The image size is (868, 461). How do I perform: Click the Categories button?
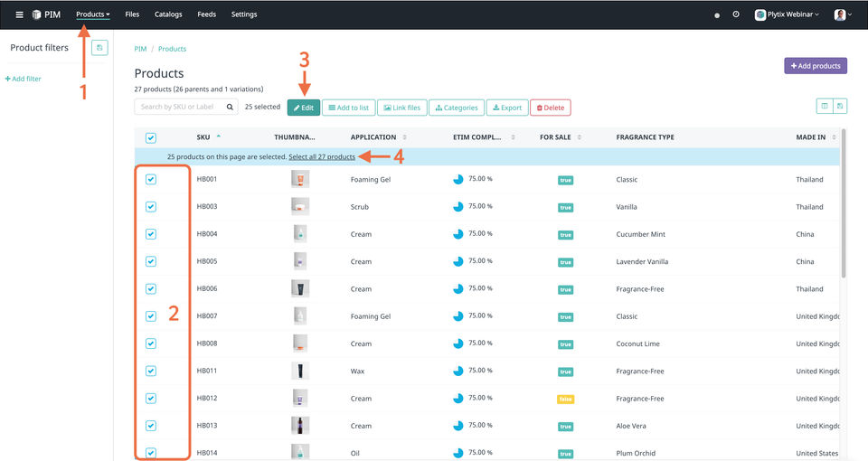457,108
